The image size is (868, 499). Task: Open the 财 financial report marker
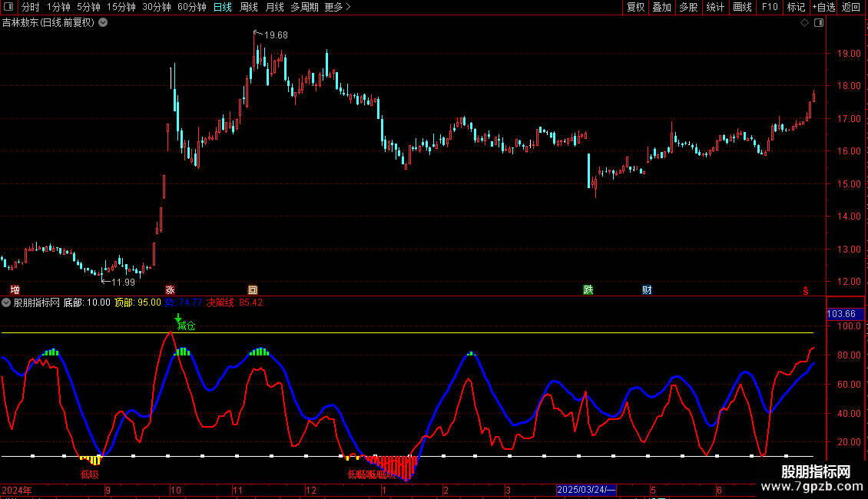pos(647,290)
